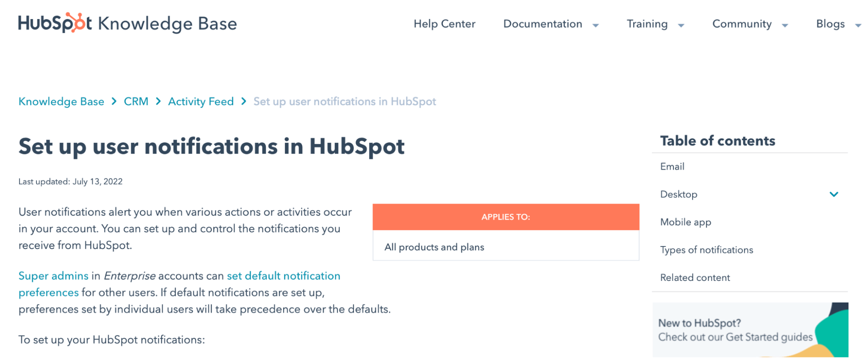Jump to Mobile app section
Viewport: 868px width, 362px height.
coord(686,222)
